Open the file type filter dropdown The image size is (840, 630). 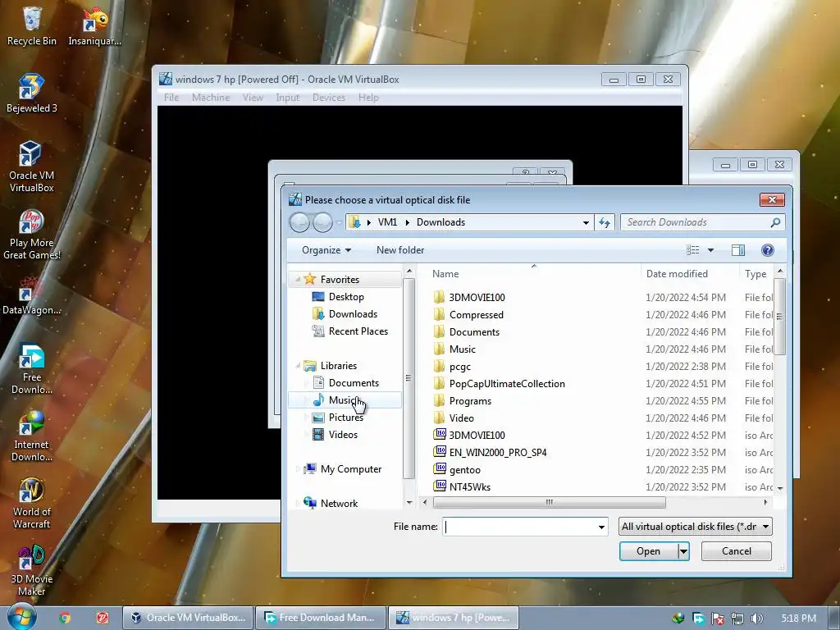pos(696,527)
